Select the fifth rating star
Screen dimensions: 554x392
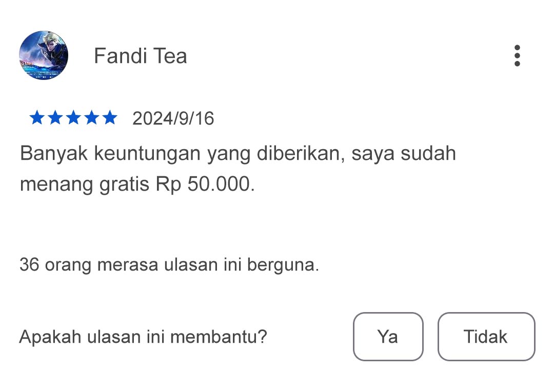click(109, 118)
